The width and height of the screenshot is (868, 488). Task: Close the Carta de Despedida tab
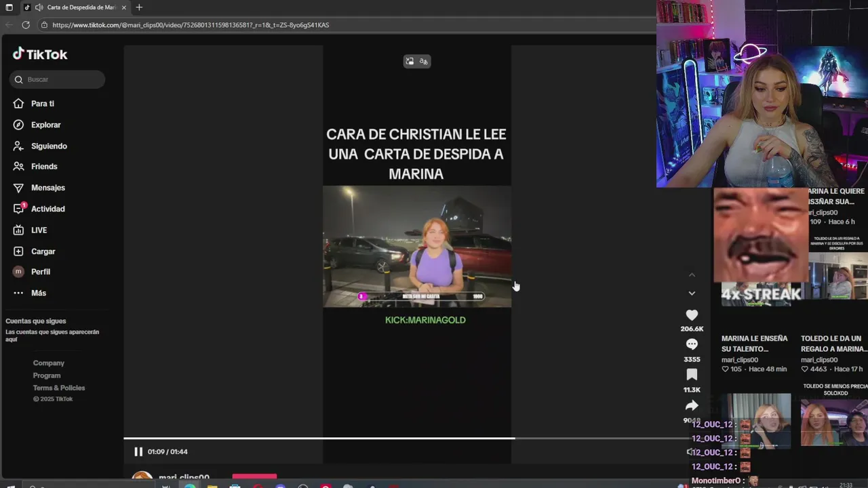point(123,7)
